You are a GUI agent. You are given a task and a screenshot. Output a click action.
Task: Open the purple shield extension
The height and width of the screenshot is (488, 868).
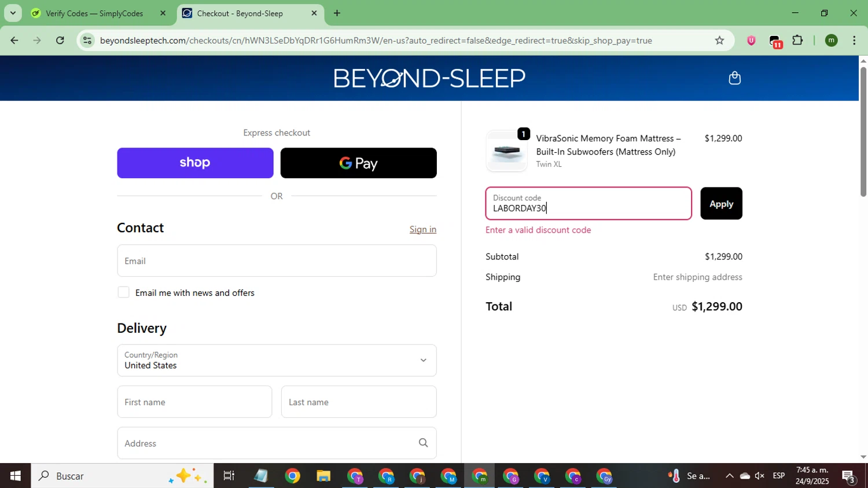[751, 41]
